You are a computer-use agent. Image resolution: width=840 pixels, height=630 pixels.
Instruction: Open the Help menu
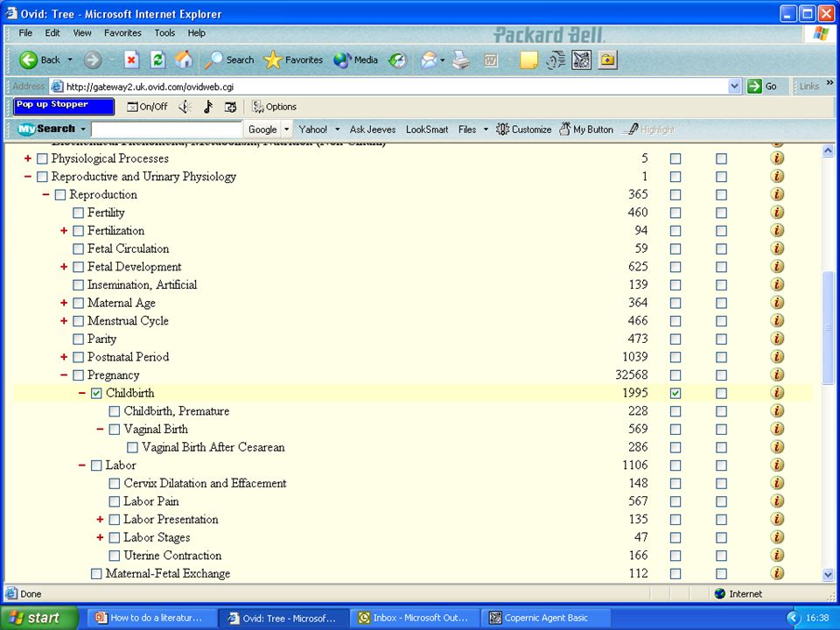coord(197,32)
